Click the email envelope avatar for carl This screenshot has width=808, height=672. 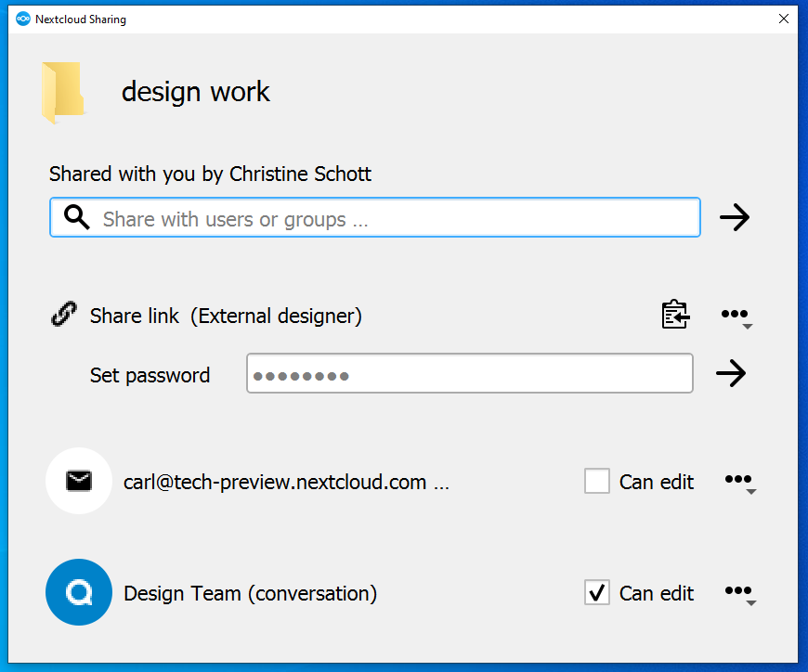(x=79, y=481)
